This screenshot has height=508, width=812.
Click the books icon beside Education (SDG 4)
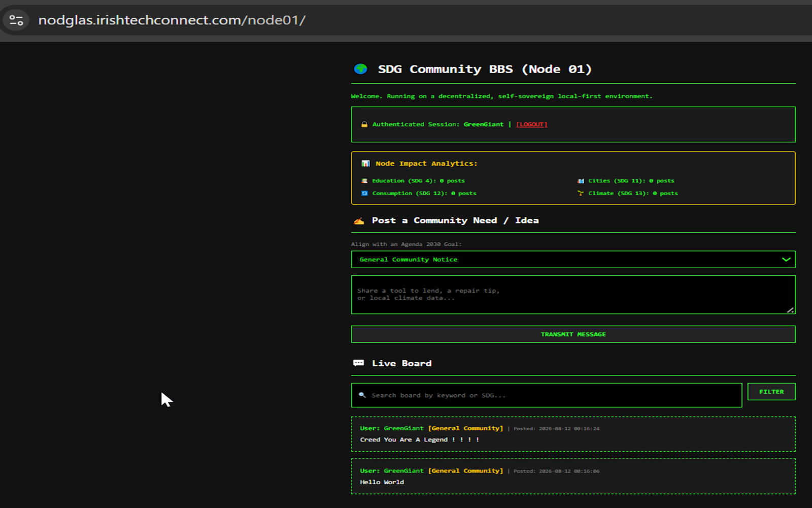coord(364,181)
